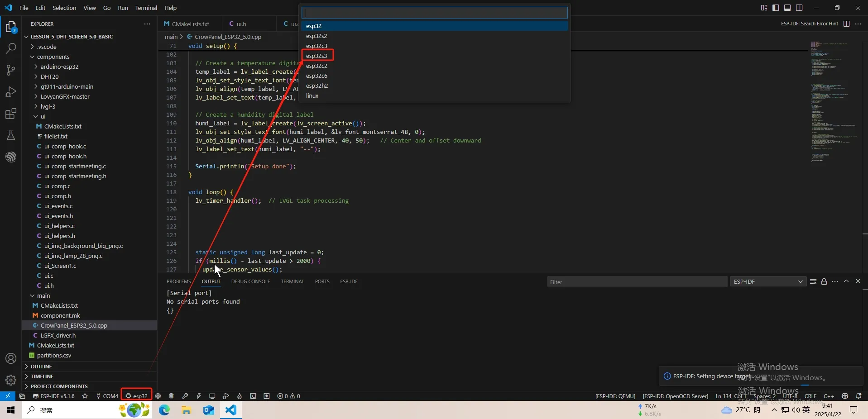Open the Extensions view
Image resolution: width=868 pixels, height=419 pixels.
(x=11, y=114)
